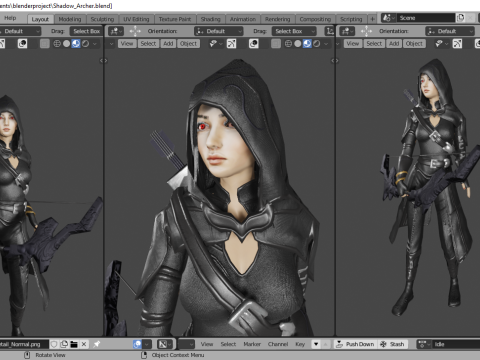
Task: Switch left viewport to rendered shading
Action: pos(85,44)
